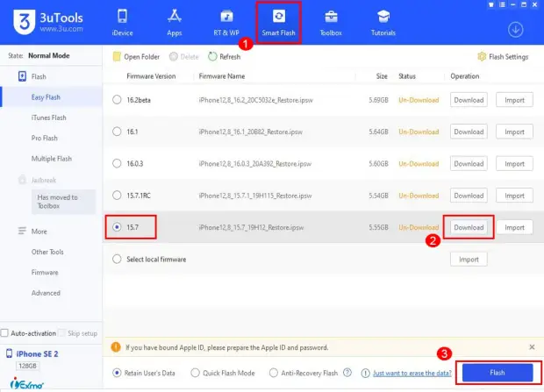The width and height of the screenshot is (544, 392).
Task: Open the title bar list menu icon
Action: point(502,4)
